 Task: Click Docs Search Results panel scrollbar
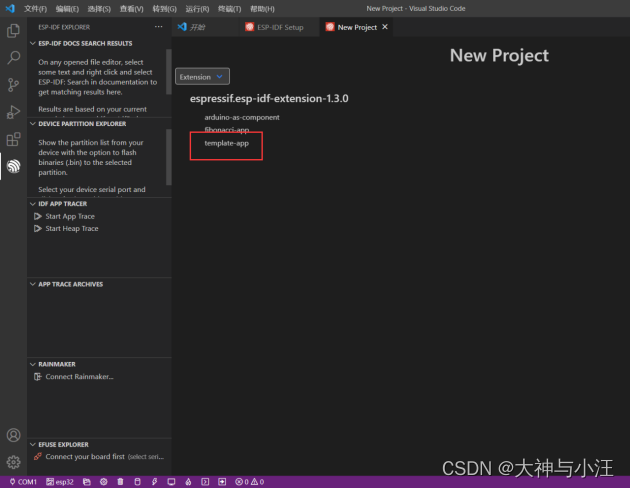pos(169,72)
